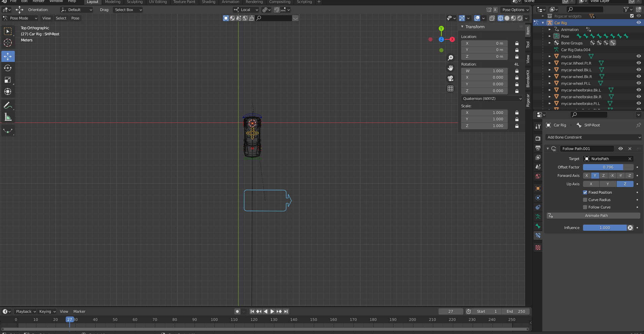
Task: Switch to rendered viewport shading
Action: click(x=520, y=18)
